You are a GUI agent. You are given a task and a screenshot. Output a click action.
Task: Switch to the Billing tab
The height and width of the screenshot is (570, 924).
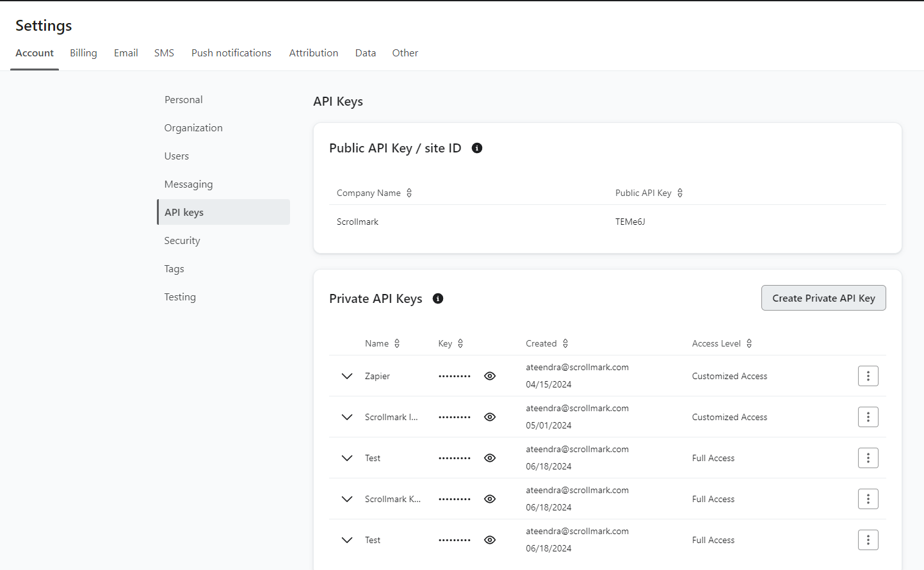pos(83,53)
